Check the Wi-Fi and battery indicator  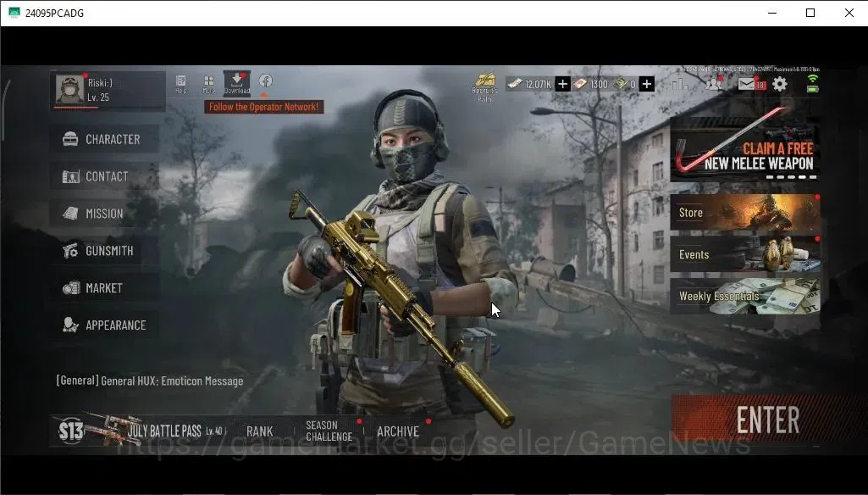point(812,84)
